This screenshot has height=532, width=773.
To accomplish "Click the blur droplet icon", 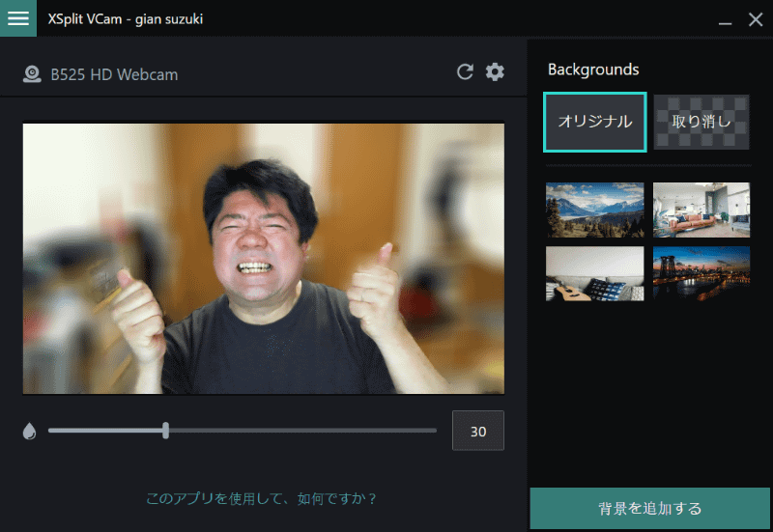I will (x=30, y=431).
